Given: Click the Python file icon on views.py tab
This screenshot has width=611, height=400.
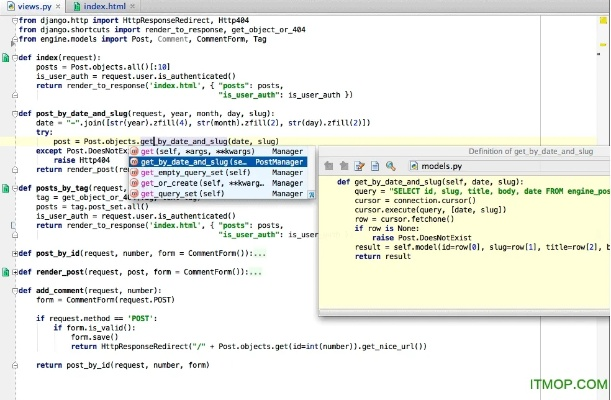Looking at the screenshot, I should (x=11, y=6).
